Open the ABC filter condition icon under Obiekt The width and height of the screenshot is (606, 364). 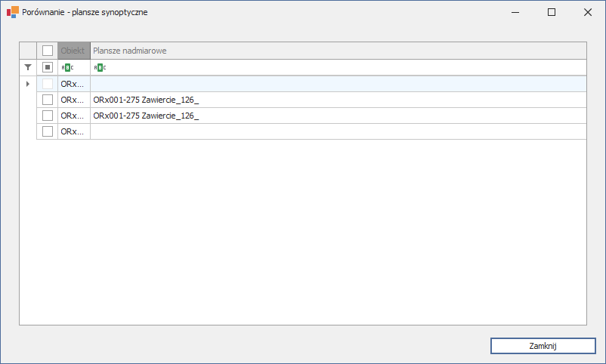click(67, 68)
